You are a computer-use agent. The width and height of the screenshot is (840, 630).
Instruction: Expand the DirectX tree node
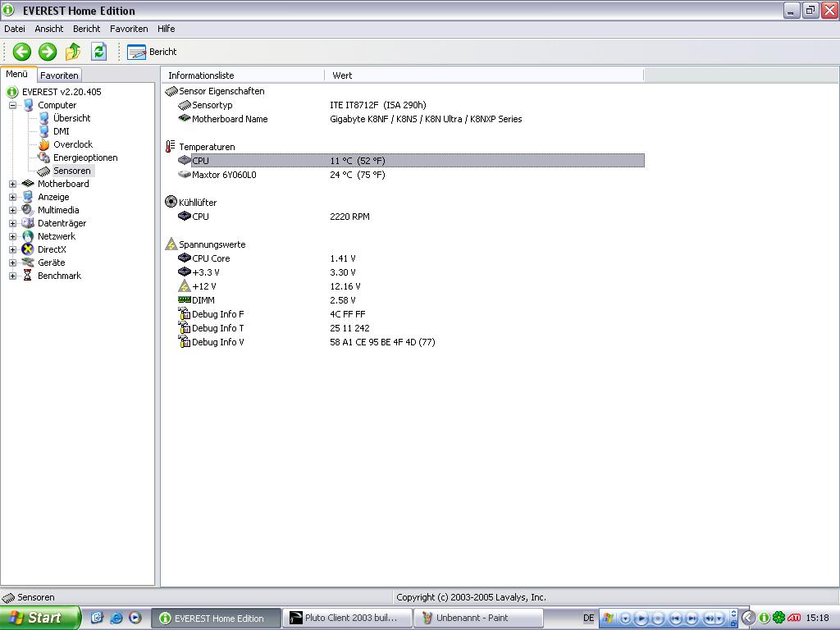click(x=12, y=249)
